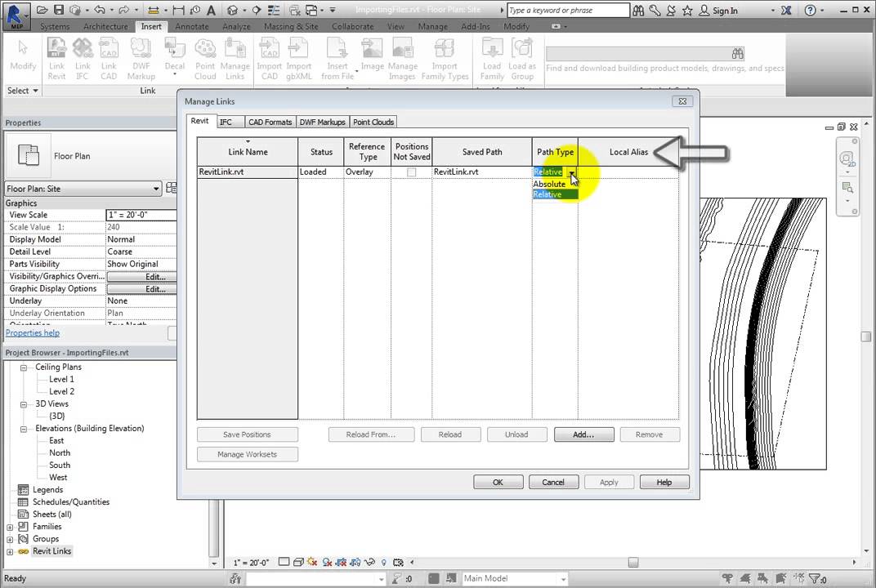Image resolution: width=876 pixels, height=588 pixels.
Task: Click the Link CAD tool icon
Action: pyautogui.click(x=109, y=48)
